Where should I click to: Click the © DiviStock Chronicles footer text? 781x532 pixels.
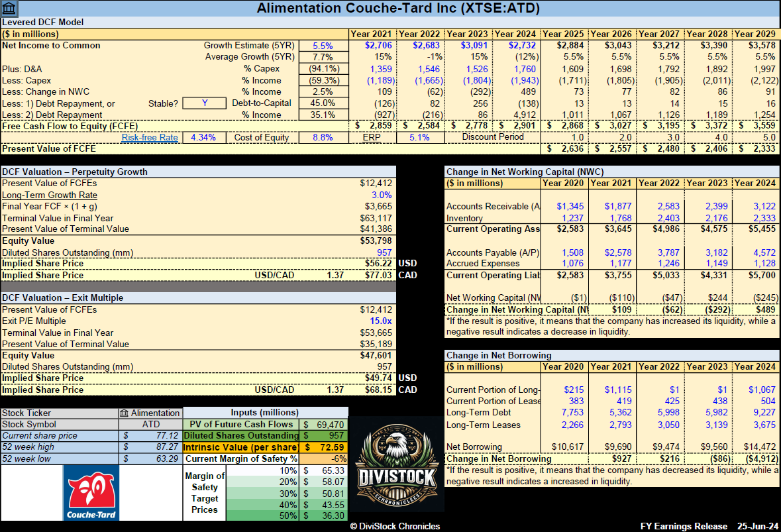(x=395, y=527)
